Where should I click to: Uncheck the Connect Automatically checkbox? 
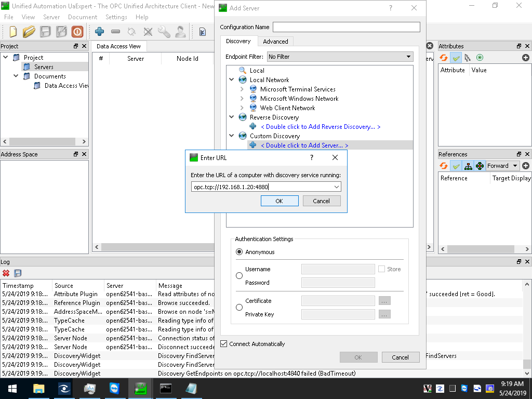[x=223, y=344]
